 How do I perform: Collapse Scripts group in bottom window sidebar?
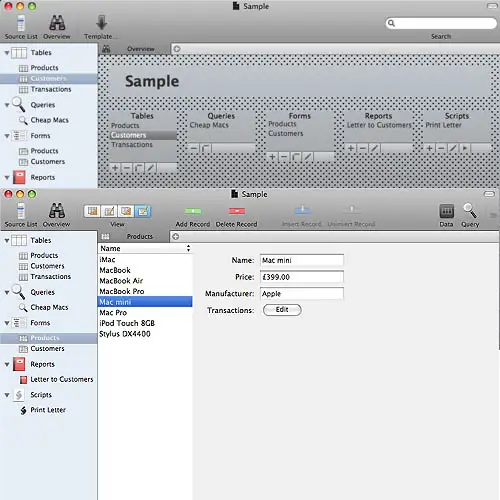(7, 395)
